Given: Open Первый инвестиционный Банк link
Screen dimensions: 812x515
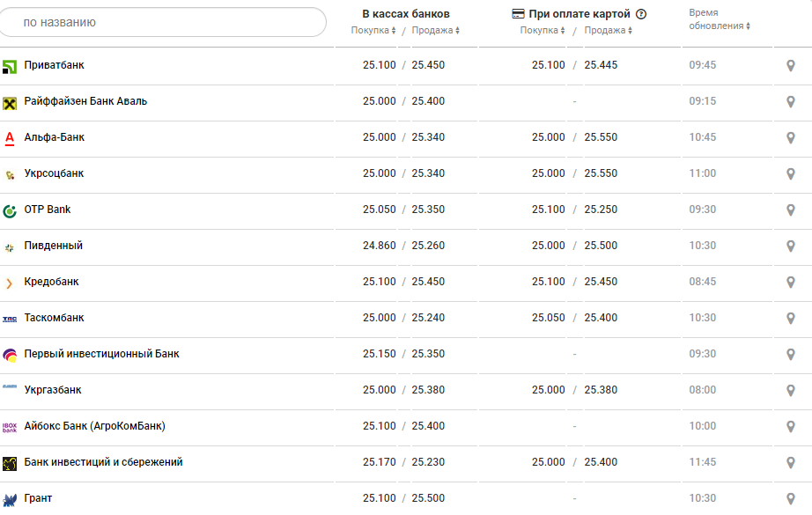Looking at the screenshot, I should tap(101, 354).
